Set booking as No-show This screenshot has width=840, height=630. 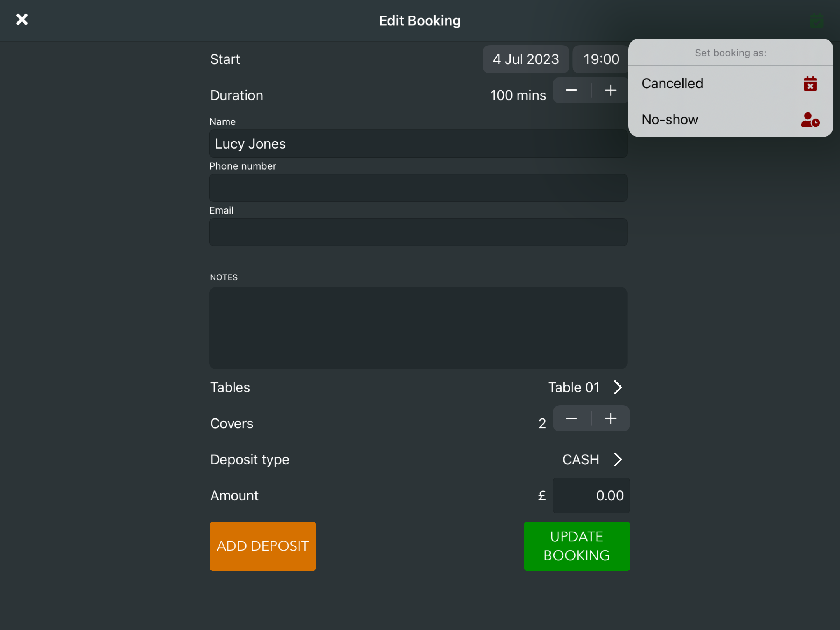pyautogui.click(x=670, y=120)
